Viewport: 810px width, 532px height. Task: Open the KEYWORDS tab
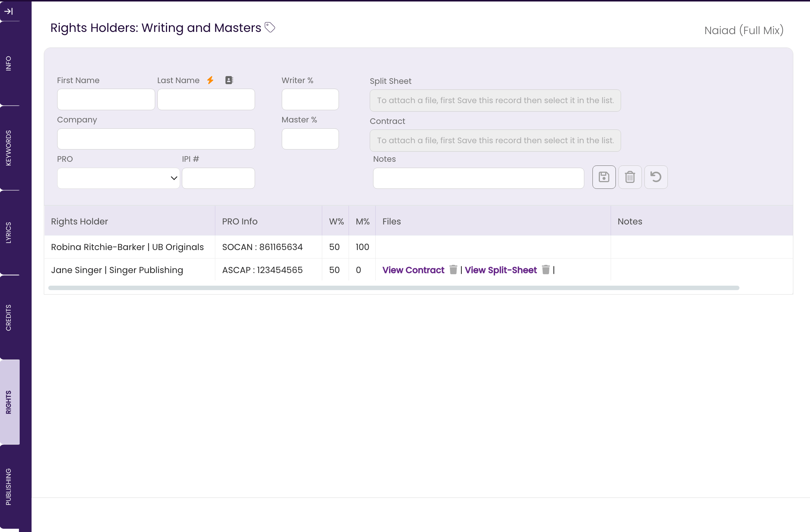point(9,148)
